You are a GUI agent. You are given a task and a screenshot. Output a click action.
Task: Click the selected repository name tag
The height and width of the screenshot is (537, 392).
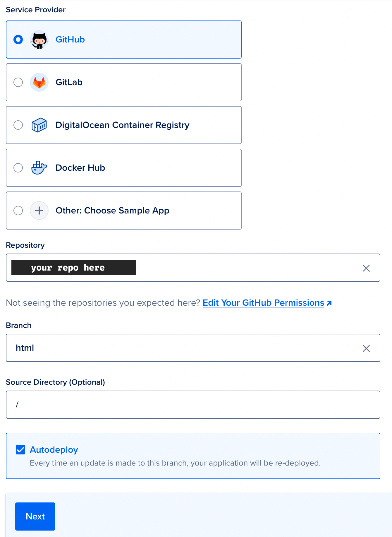(x=73, y=267)
